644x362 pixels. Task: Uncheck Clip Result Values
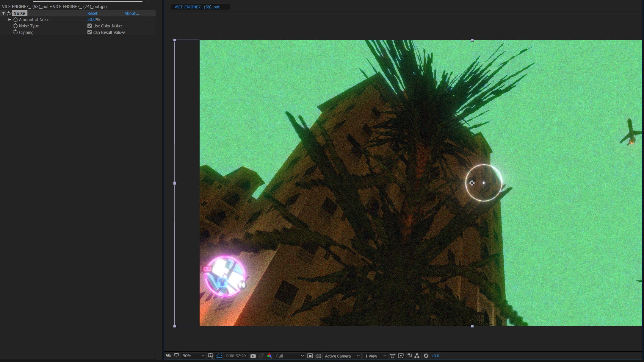coord(90,32)
